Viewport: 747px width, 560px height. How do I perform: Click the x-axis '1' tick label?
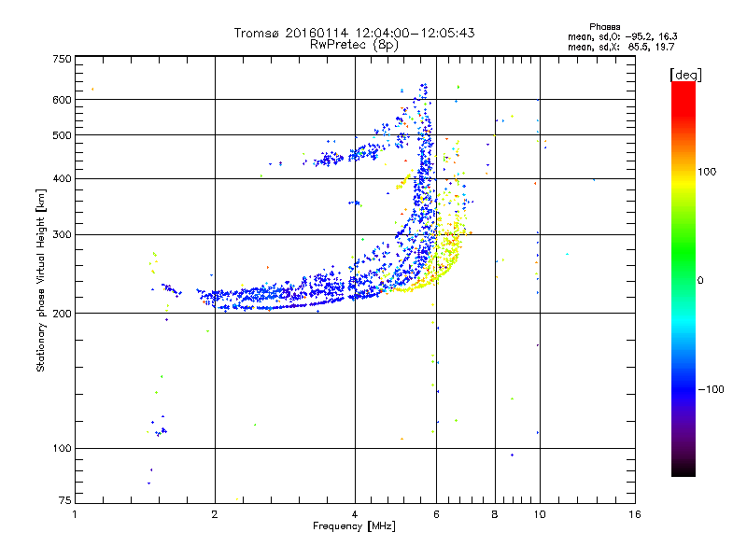click(75, 514)
